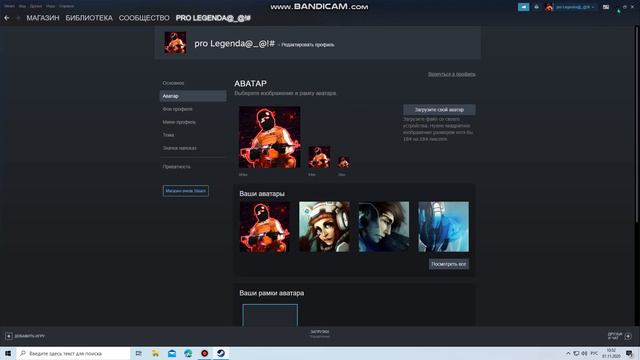Click the Bandicam recorder taskbar icon
This screenshot has width=640, height=360.
pyautogui.click(x=204, y=353)
